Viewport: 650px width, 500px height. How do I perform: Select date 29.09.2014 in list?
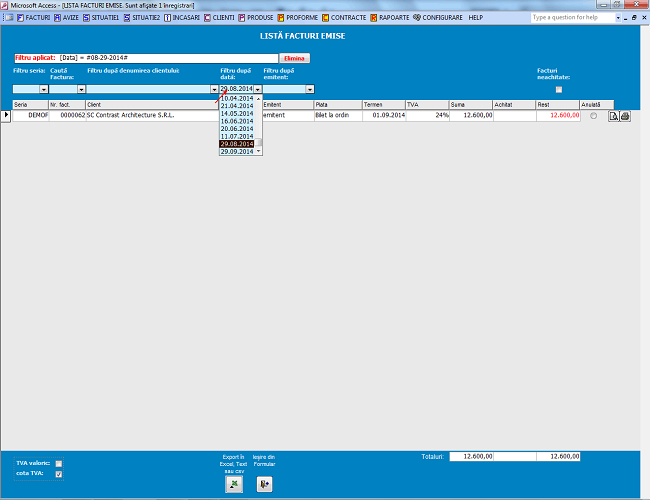(237, 152)
